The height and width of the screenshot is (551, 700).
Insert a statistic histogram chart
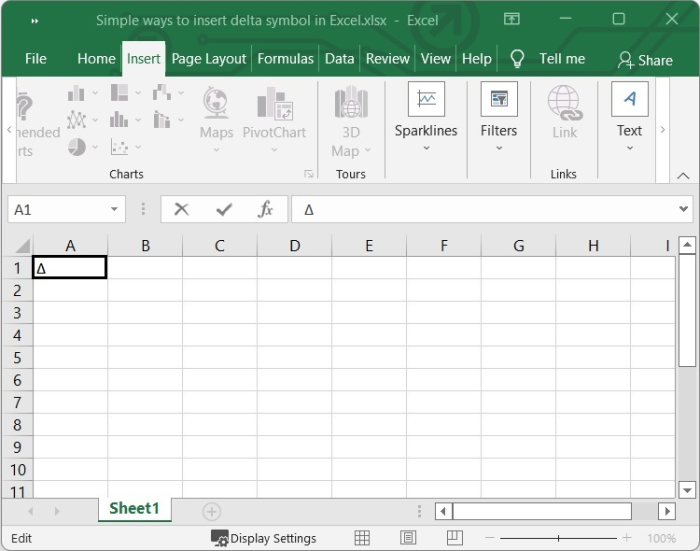(119, 120)
